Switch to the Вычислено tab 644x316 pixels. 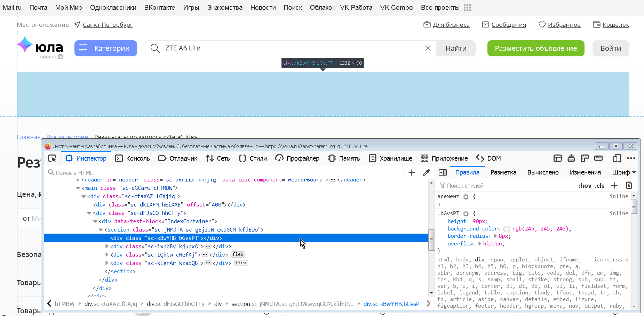[543, 172]
